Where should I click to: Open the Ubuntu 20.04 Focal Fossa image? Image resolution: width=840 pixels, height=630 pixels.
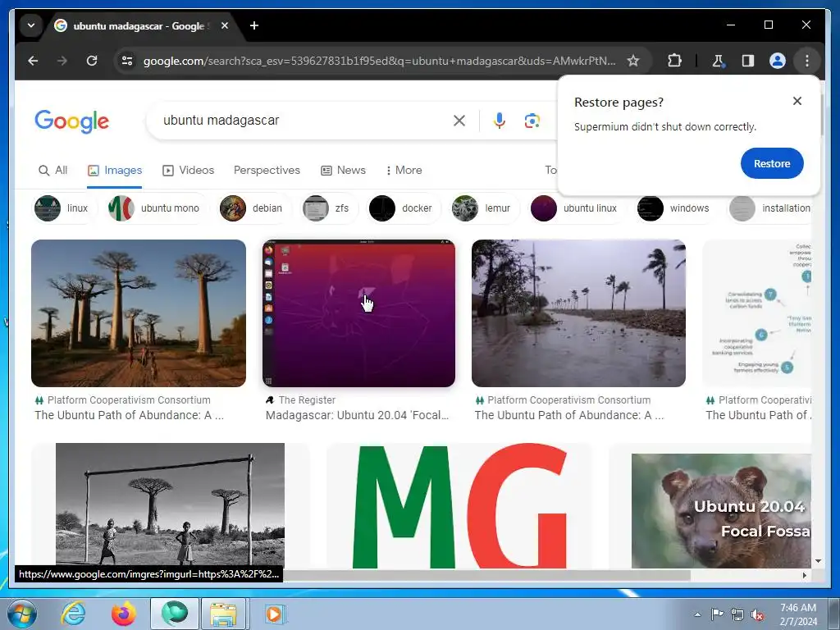721,510
